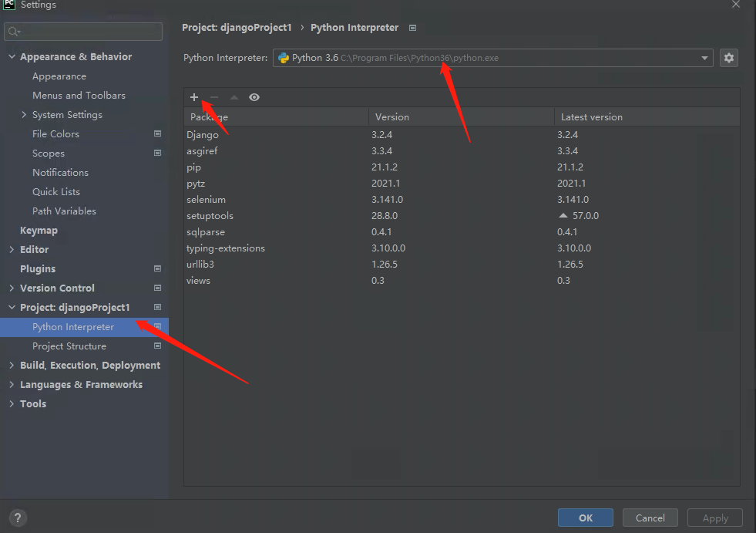Open File Colors settings
Screen dimensions: 756x533
coord(55,134)
